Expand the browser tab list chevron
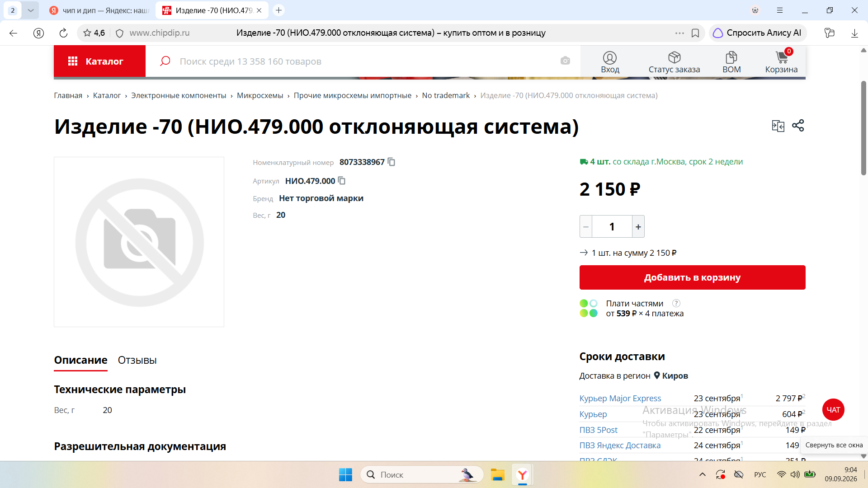Viewport: 868px width, 488px height. [x=30, y=10]
